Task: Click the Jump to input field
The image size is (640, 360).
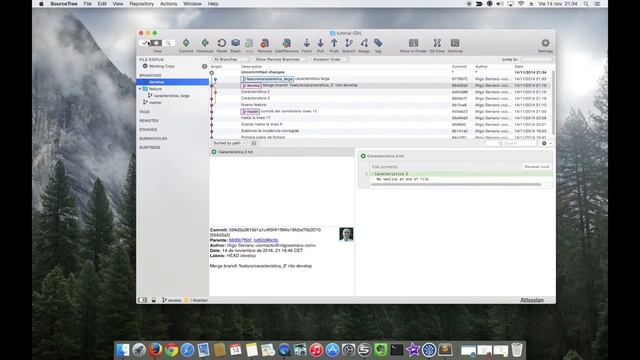Action: [536, 60]
